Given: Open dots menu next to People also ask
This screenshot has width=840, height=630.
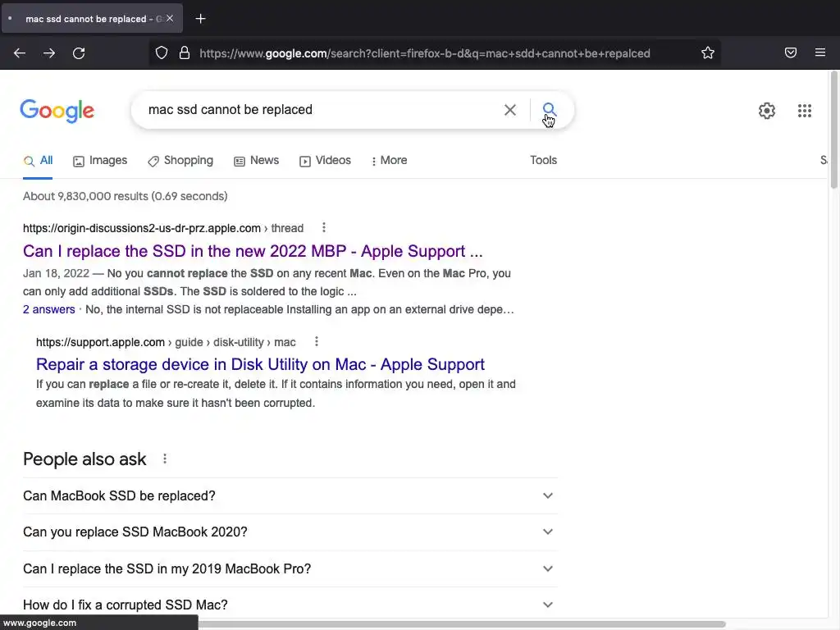Looking at the screenshot, I should tap(165, 459).
